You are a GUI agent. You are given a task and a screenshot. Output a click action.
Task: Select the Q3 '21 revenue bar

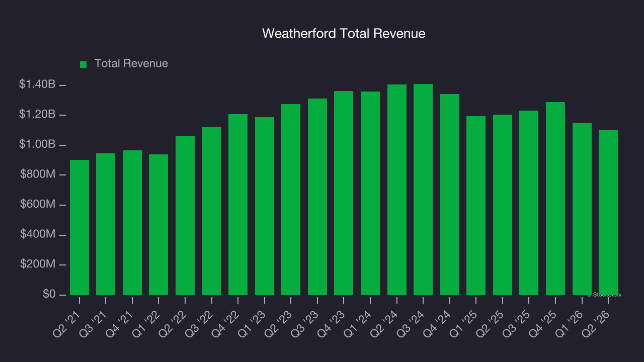click(x=106, y=224)
